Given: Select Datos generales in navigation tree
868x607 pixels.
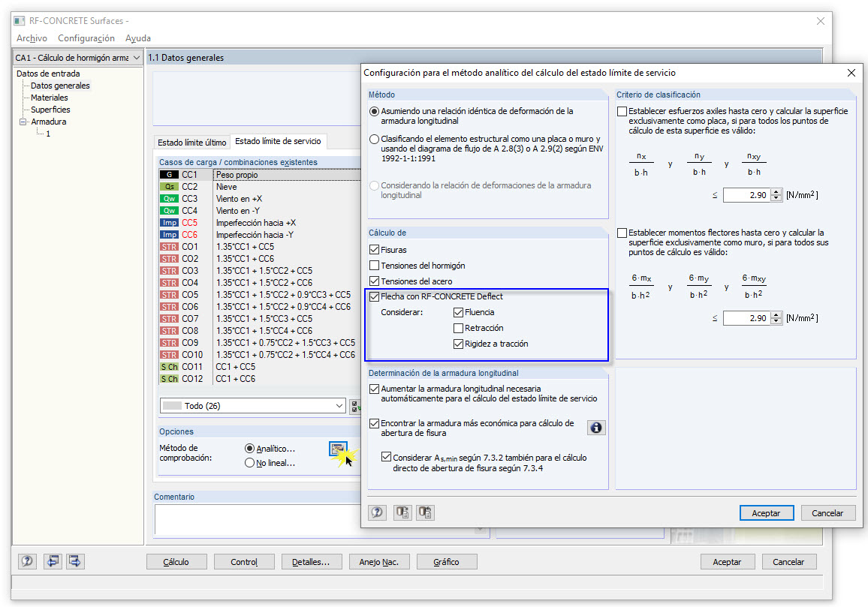Looking at the screenshot, I should [60, 86].
